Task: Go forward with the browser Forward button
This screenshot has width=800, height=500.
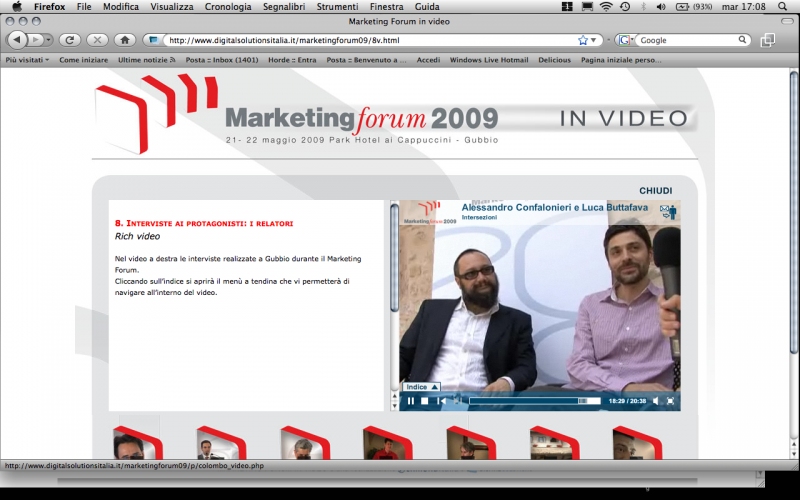Action: coord(35,40)
